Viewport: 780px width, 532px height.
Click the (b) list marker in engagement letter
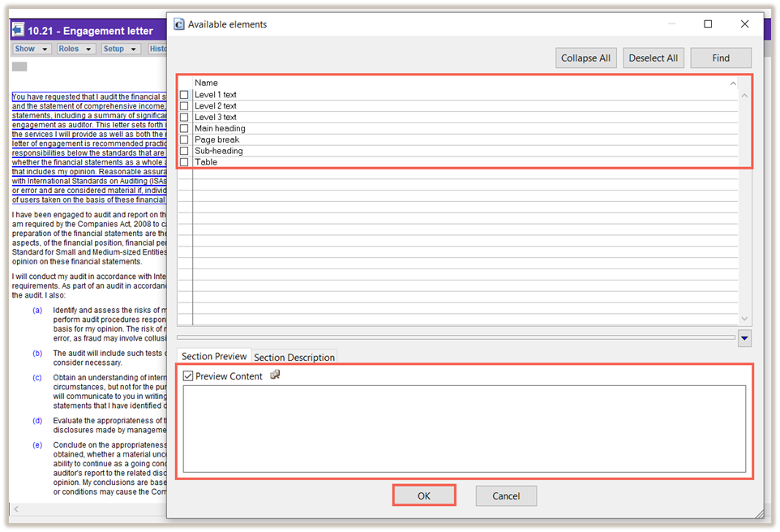point(37,354)
